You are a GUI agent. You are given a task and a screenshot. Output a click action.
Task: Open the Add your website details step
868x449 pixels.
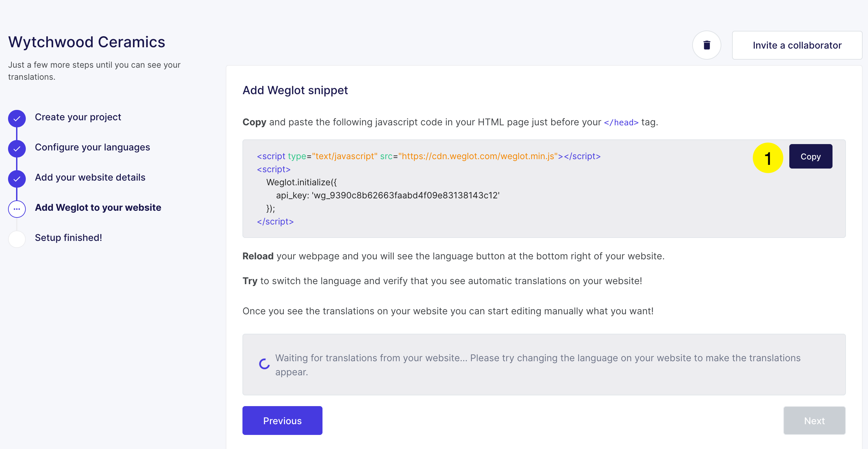90,177
